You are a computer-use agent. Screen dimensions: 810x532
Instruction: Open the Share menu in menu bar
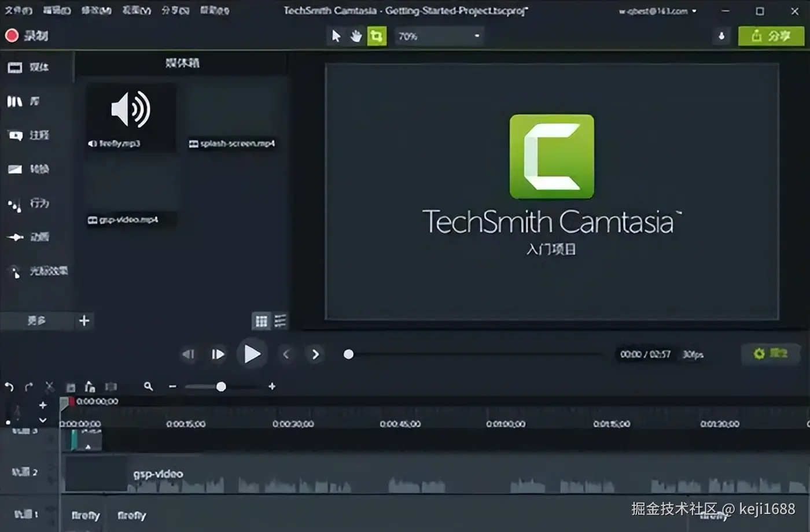click(175, 10)
